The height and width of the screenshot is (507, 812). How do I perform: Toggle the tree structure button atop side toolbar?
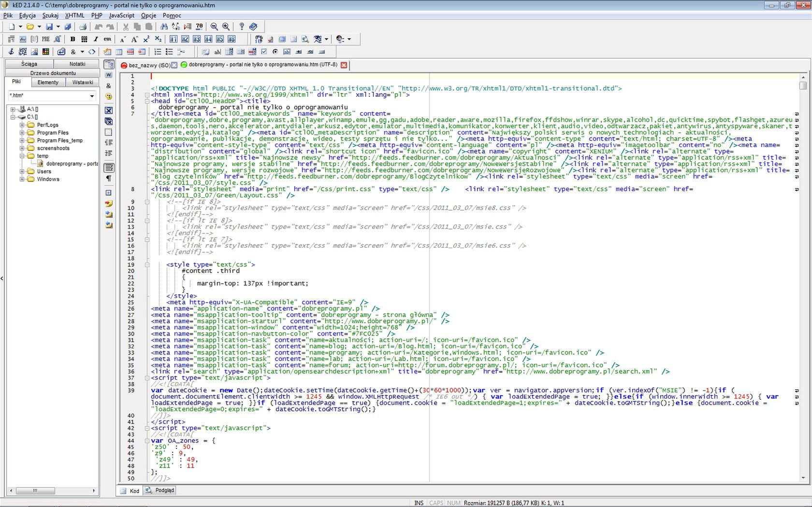(109, 64)
